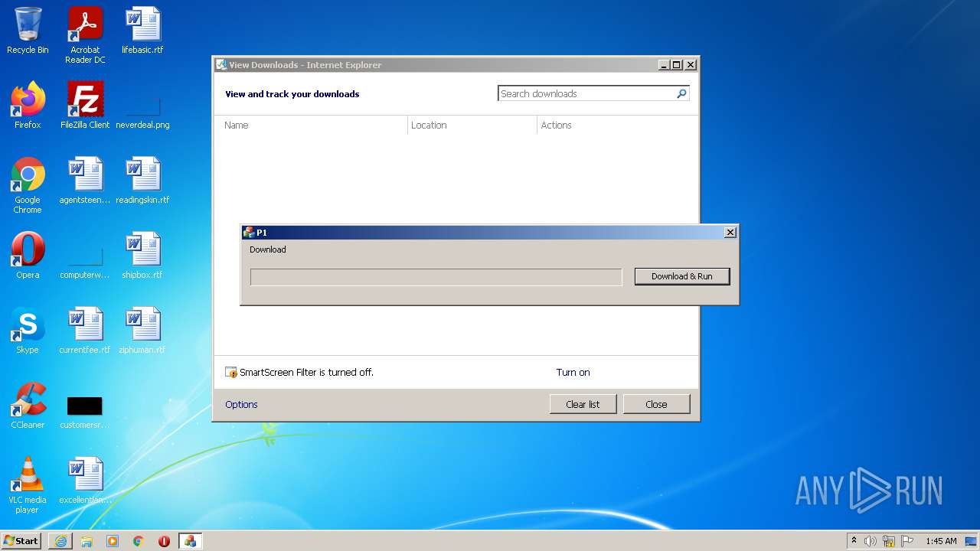Launch CCleaner desktop shortcut
980x551 pixels.
click(x=28, y=406)
